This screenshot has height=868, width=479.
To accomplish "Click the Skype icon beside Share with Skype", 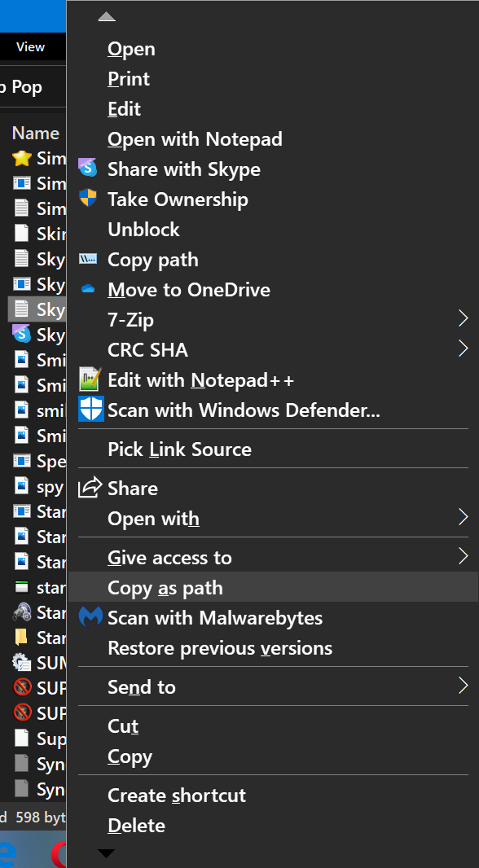I will point(88,169).
